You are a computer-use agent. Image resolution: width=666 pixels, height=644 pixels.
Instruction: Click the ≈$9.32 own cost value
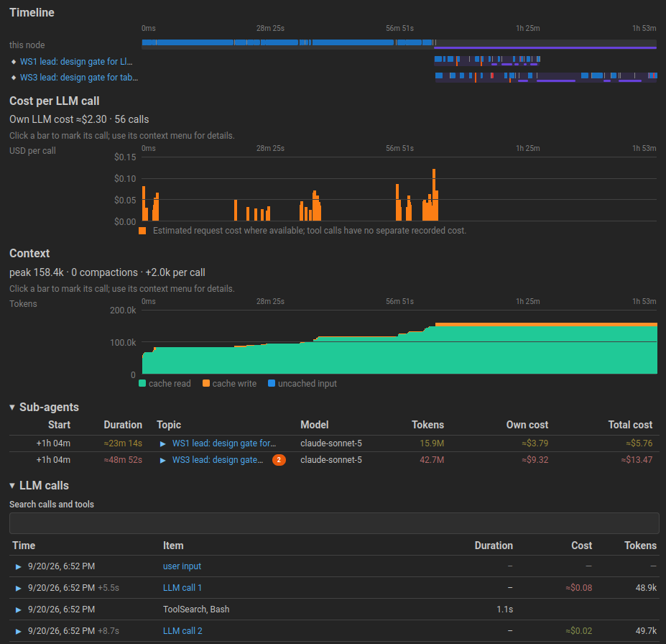click(535, 459)
